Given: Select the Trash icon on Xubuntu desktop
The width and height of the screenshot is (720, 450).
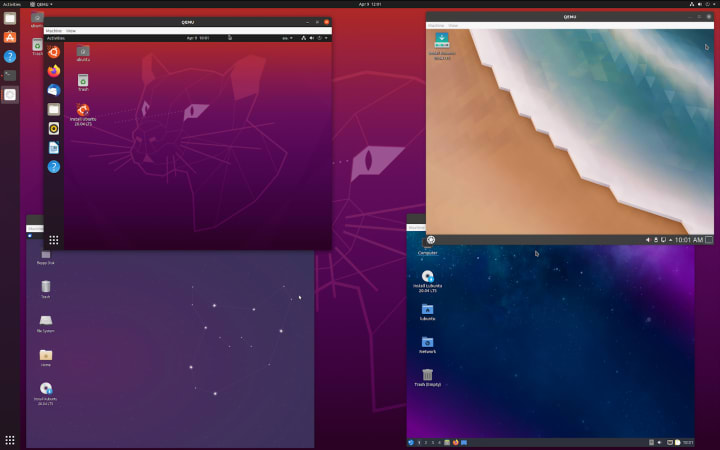Looking at the screenshot, I should [x=45, y=289].
